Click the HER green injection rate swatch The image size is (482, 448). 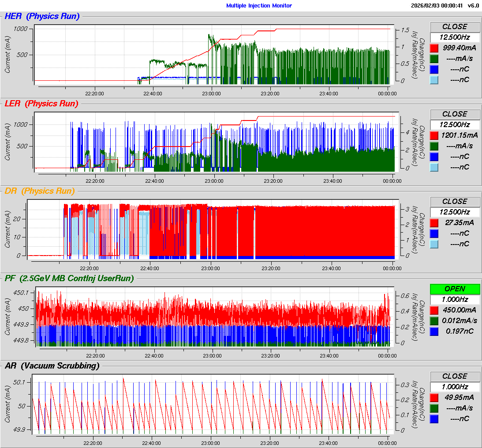(x=434, y=59)
